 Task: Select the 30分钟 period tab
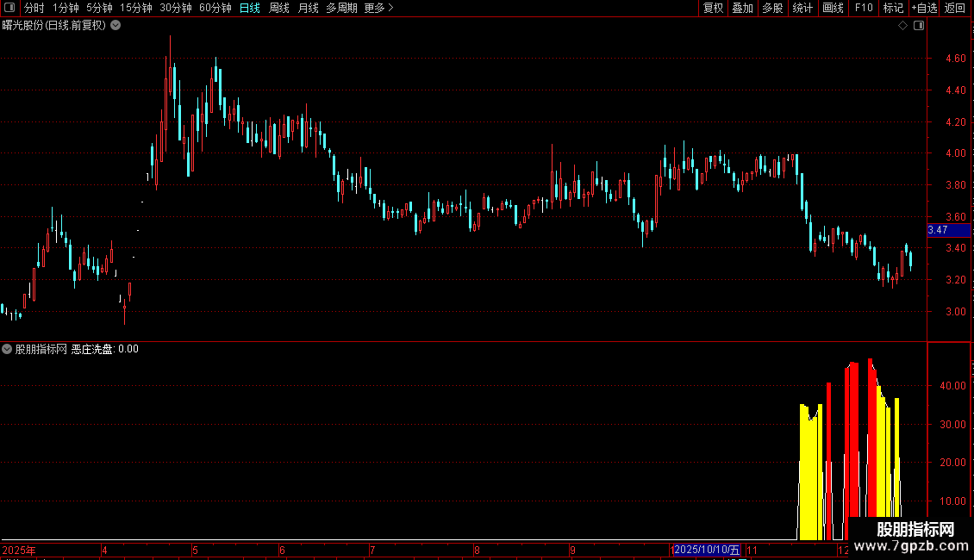(x=176, y=8)
